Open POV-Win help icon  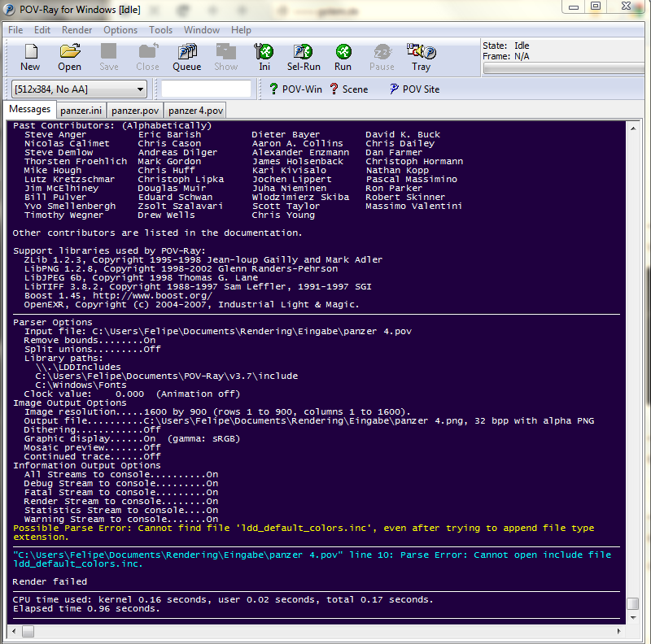[295, 89]
